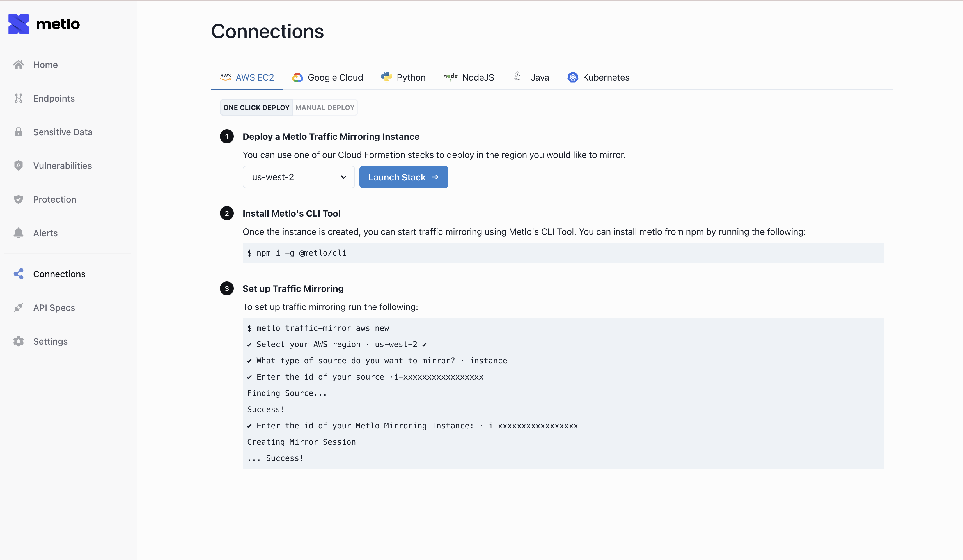Click the Protection shield-check icon
Image resolution: width=963 pixels, height=560 pixels.
click(18, 199)
